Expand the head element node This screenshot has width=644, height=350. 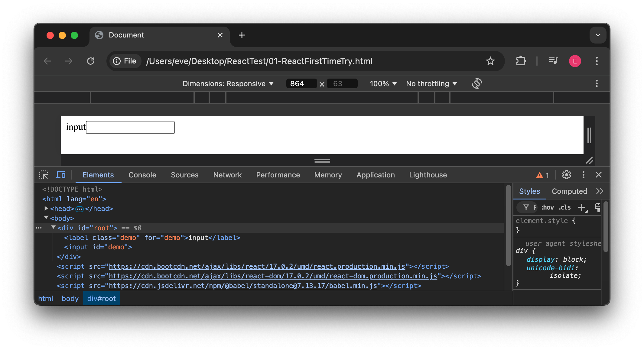click(x=46, y=208)
